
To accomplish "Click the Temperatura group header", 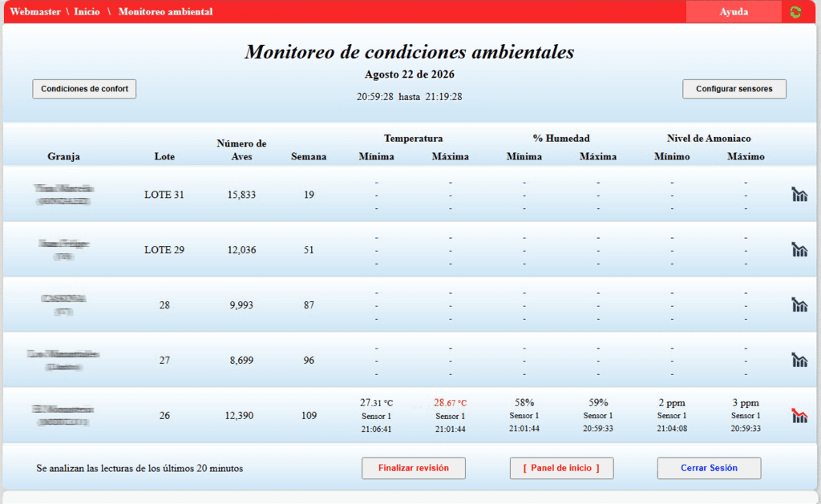I will [413, 138].
